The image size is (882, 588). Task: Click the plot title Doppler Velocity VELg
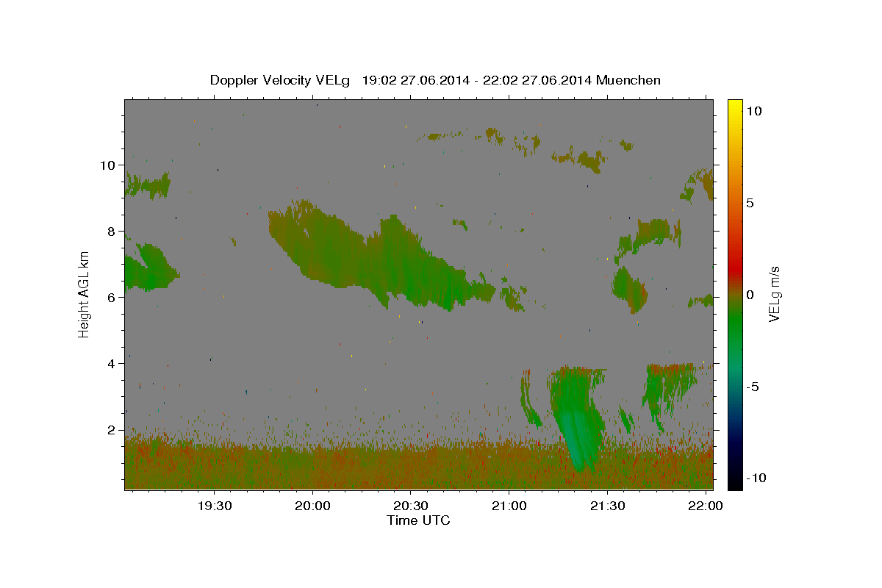tap(435, 80)
